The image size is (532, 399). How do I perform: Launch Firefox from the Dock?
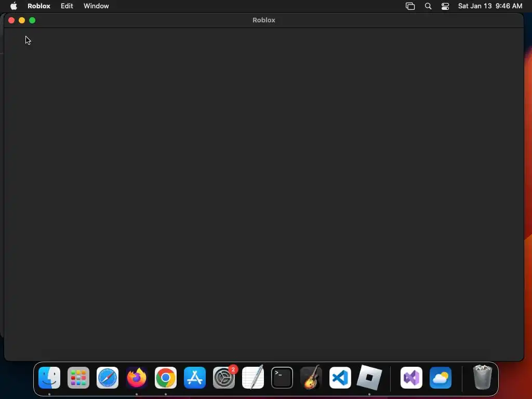pyautogui.click(x=137, y=378)
